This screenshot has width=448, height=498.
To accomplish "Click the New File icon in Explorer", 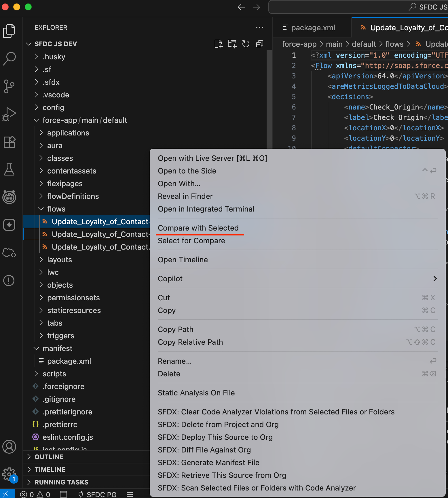I will [218, 44].
